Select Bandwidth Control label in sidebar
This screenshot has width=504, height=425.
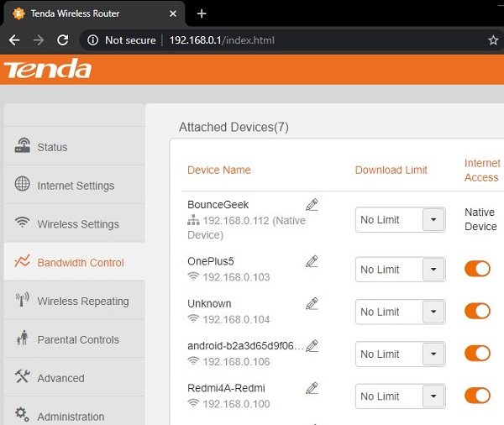tap(81, 263)
